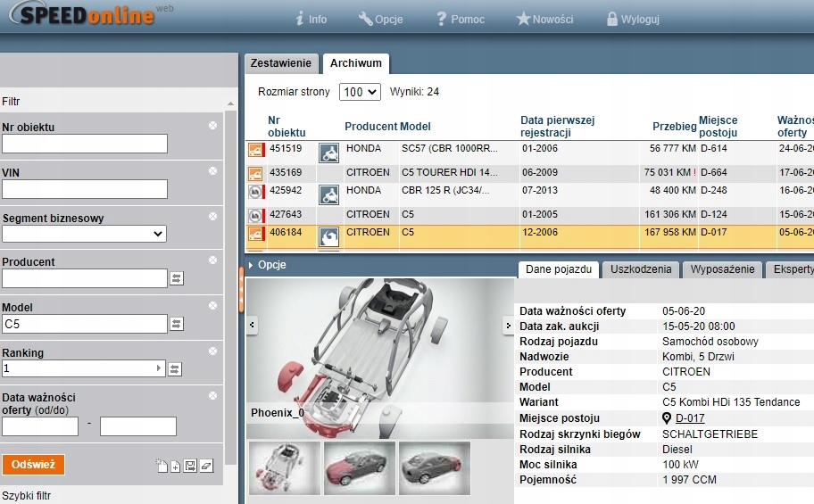Screen dimensions: 814x504
Task: Open the page size dropdown showing 100
Action: point(361,92)
